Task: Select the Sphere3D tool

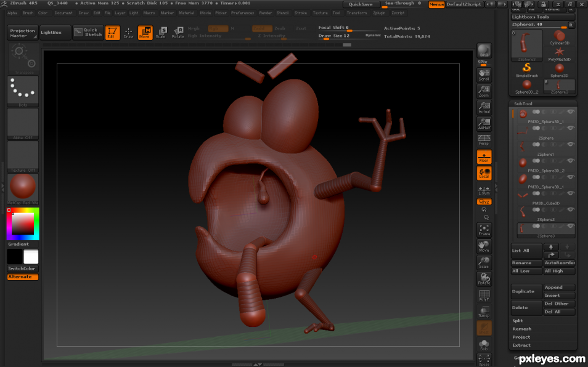Action: click(560, 70)
